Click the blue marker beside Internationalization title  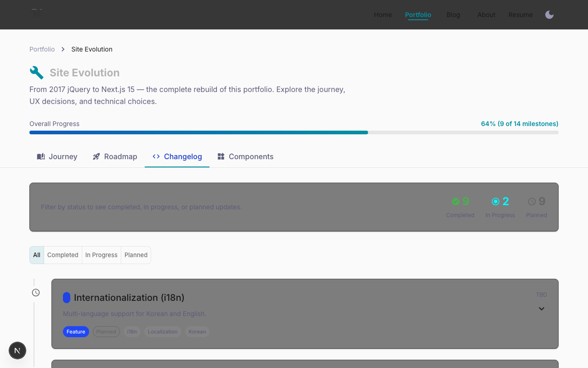click(x=67, y=298)
